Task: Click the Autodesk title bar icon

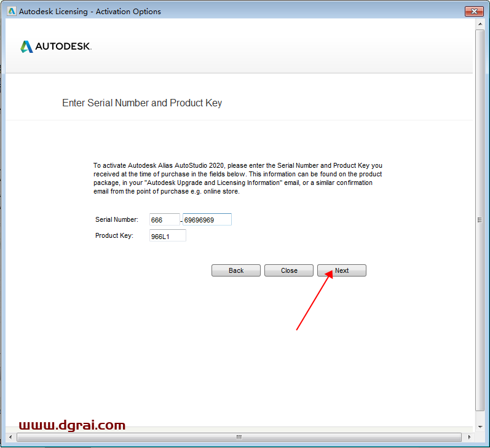Action: click(12, 11)
